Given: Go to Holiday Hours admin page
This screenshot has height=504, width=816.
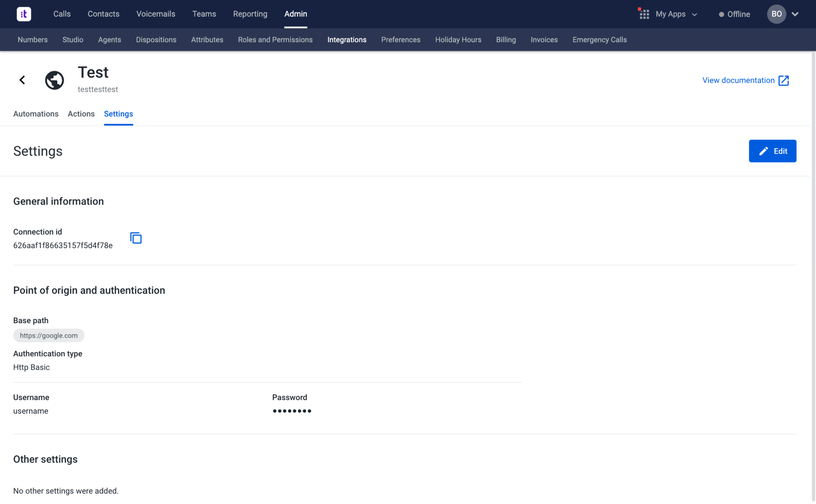Looking at the screenshot, I should pyautogui.click(x=458, y=40).
